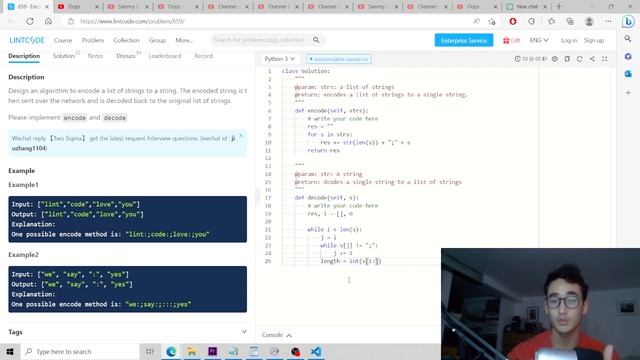
Task: Switch to the New chat browser tab
Action: point(527,7)
